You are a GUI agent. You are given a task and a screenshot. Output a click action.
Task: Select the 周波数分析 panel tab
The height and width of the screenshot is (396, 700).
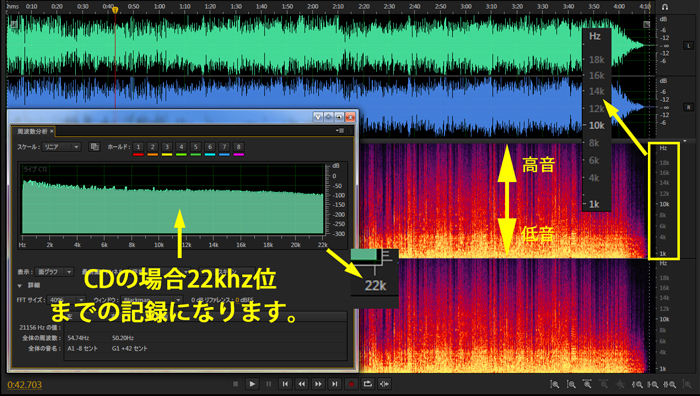(x=32, y=131)
